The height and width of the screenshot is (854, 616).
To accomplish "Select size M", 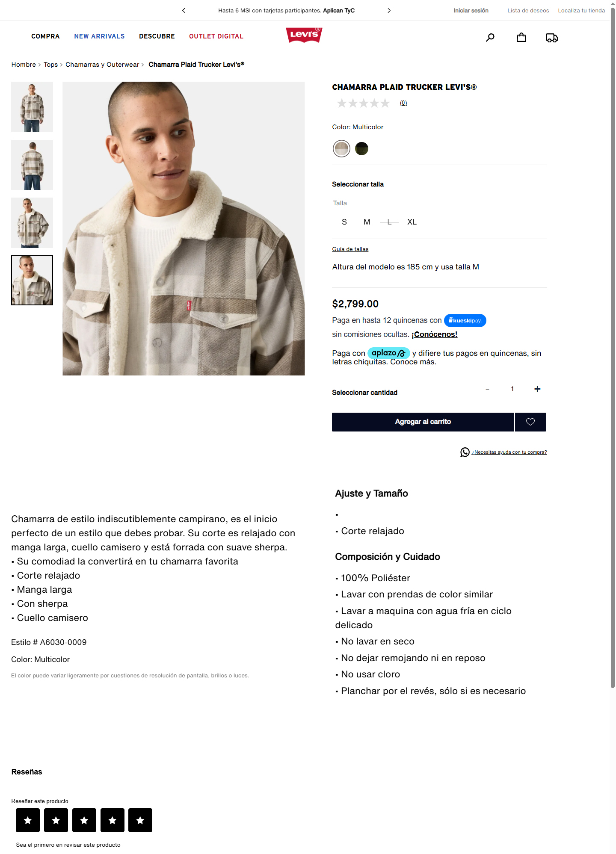I will [367, 222].
